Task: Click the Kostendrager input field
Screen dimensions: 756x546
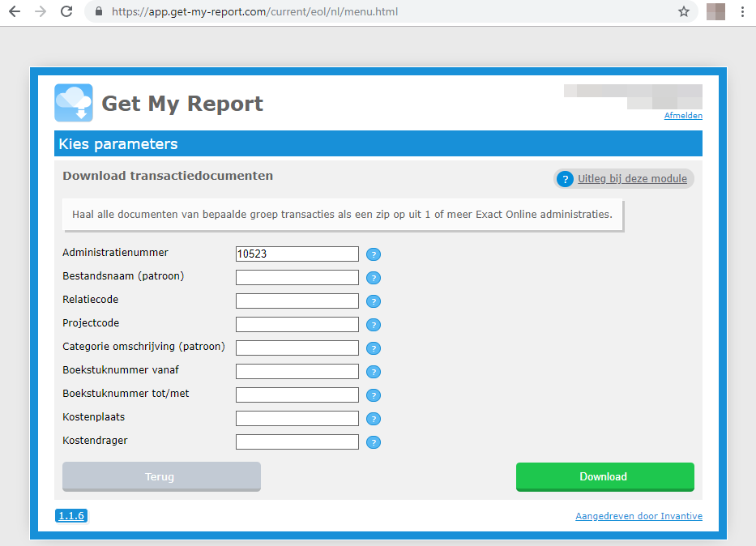Action: tap(297, 442)
